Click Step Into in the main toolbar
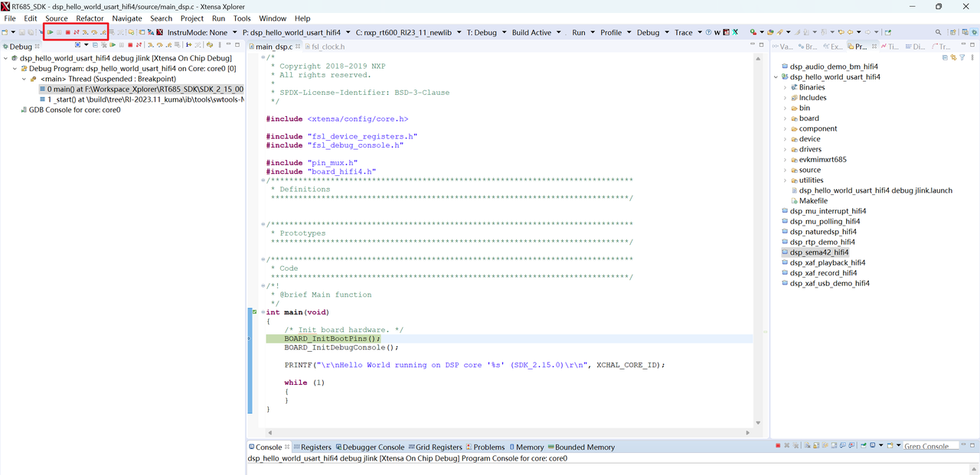The image size is (980, 475). click(x=85, y=32)
